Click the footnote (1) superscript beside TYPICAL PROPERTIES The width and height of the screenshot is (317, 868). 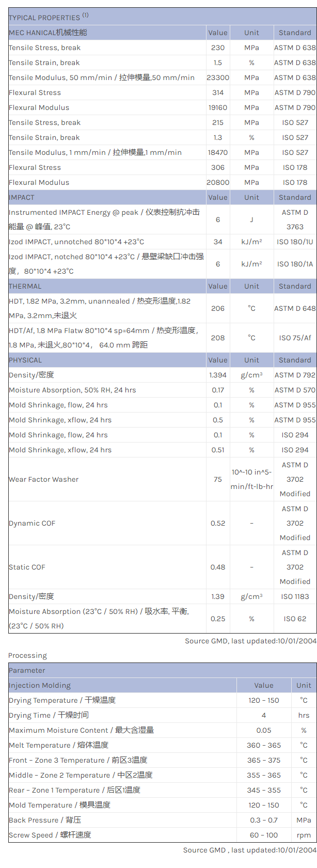85,15
